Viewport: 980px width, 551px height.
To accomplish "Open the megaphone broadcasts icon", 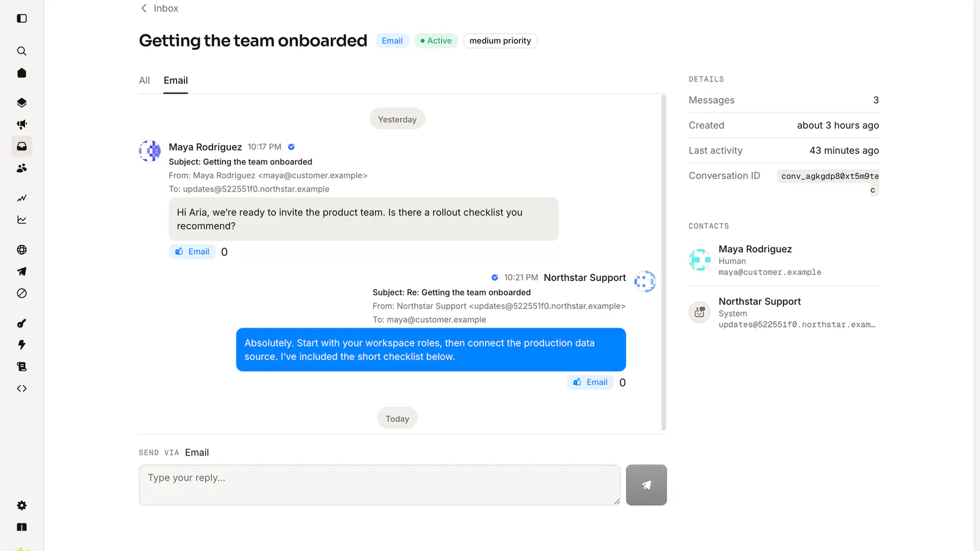I will [22, 124].
